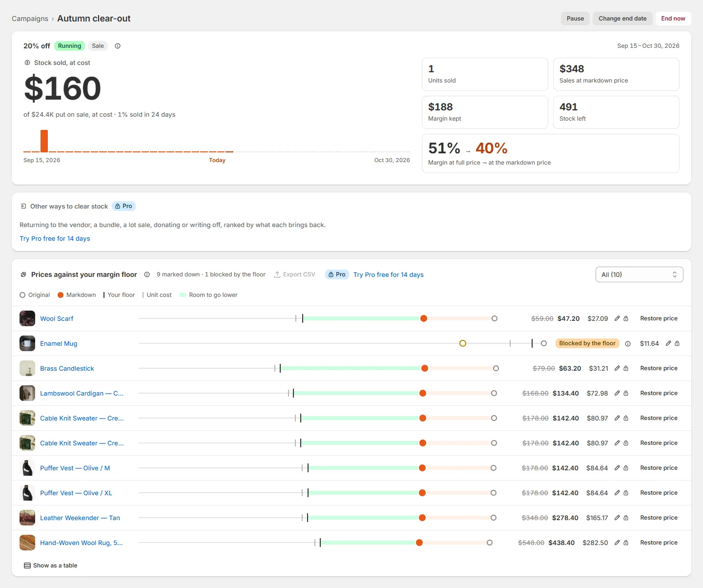Image resolution: width=703 pixels, height=588 pixels.
Task: Open the Lambswool Cardigan product link
Action: pyautogui.click(x=82, y=393)
